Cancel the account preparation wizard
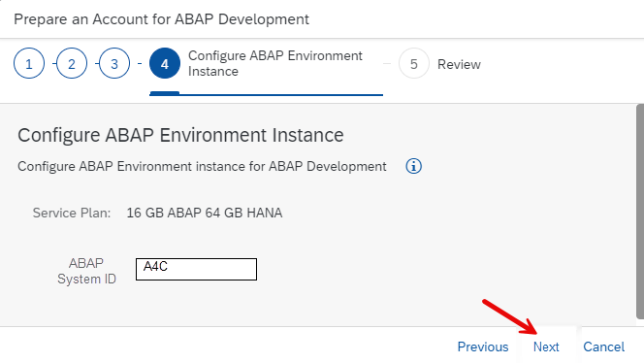Viewport: 644px width, 363px height. [x=603, y=346]
